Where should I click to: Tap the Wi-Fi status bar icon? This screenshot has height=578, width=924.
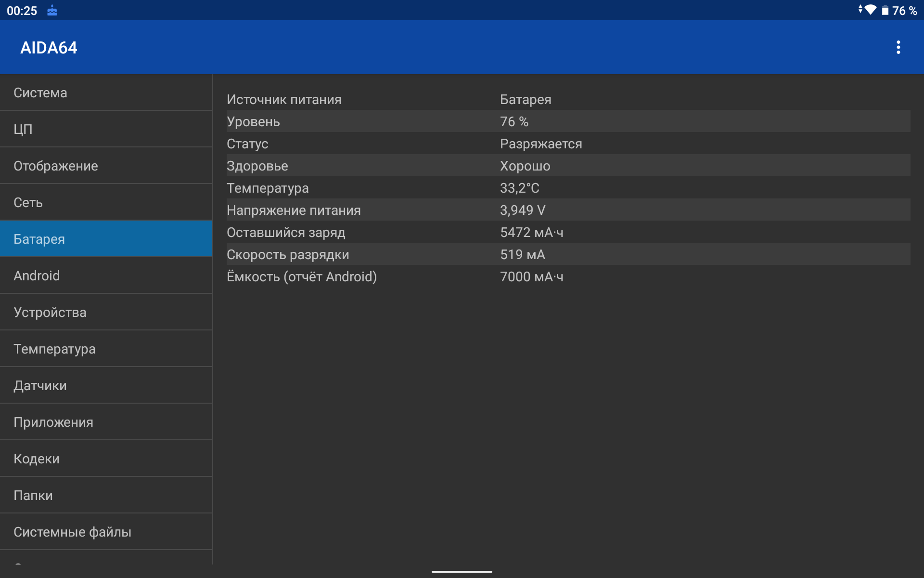point(870,10)
